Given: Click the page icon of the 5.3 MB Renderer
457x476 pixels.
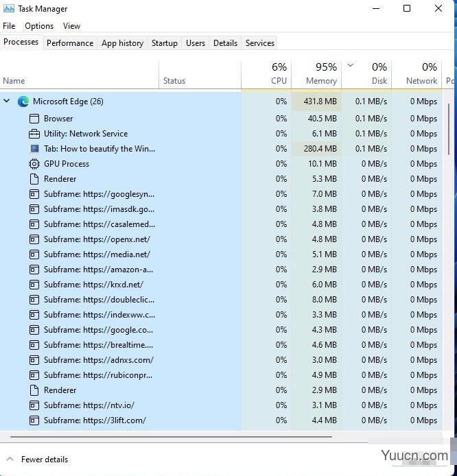Looking at the screenshot, I should (x=34, y=179).
